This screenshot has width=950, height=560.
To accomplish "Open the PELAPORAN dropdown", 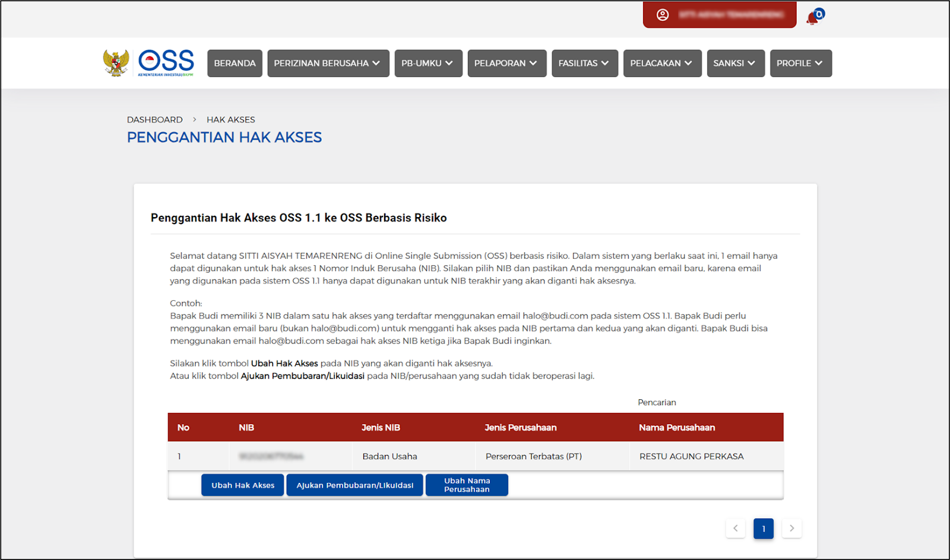I will 506,63.
